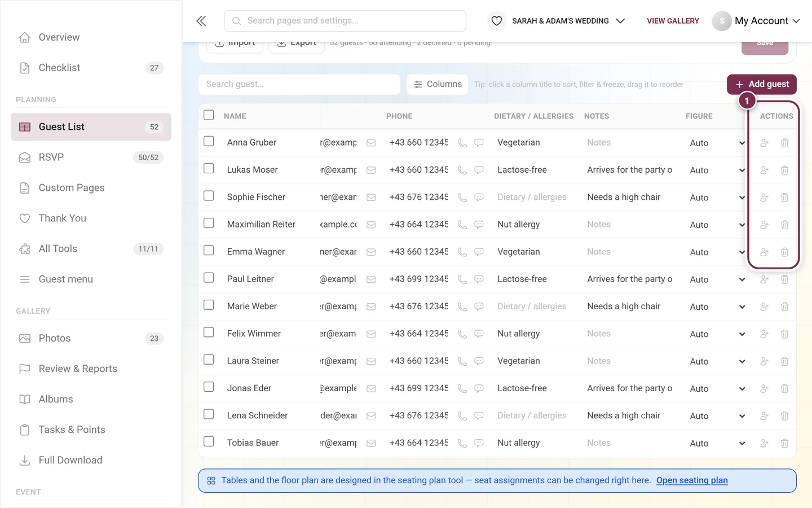
Task: Open the Columns chooser
Action: (x=438, y=84)
